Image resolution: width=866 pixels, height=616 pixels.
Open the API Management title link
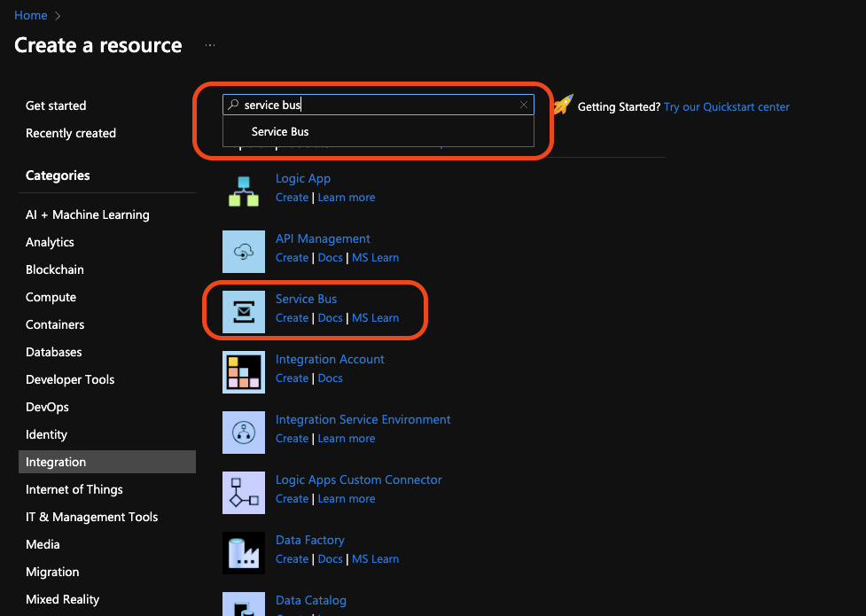pos(324,238)
